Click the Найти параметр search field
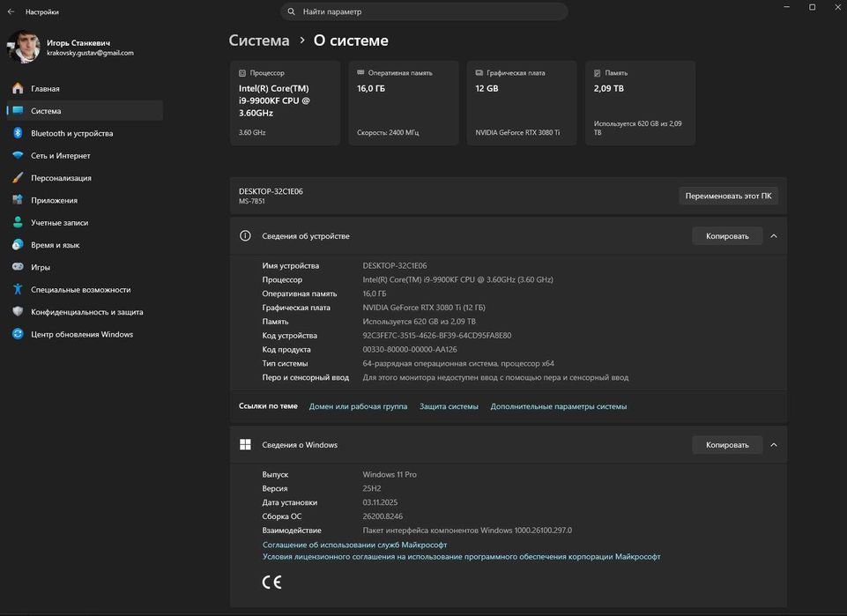847x616 pixels. [x=424, y=11]
